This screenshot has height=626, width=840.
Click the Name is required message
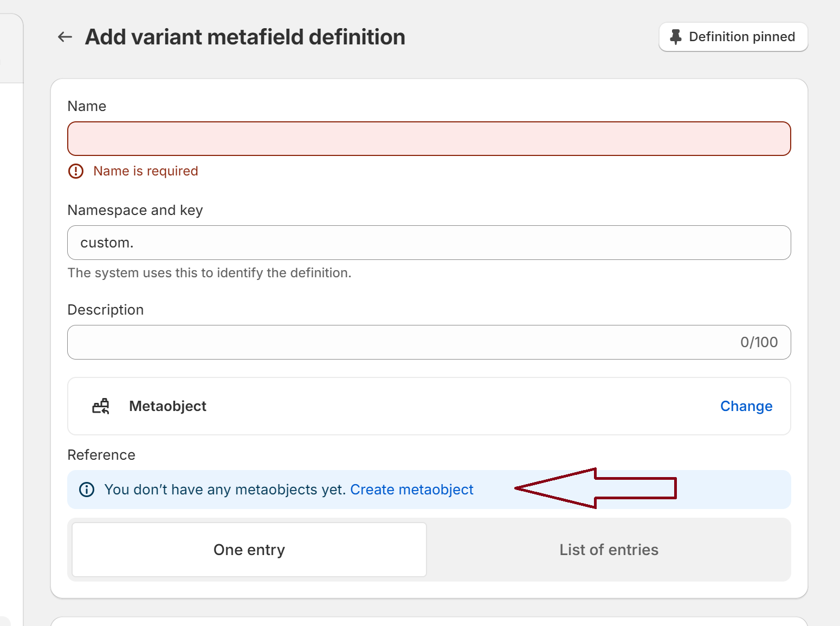[x=145, y=171]
